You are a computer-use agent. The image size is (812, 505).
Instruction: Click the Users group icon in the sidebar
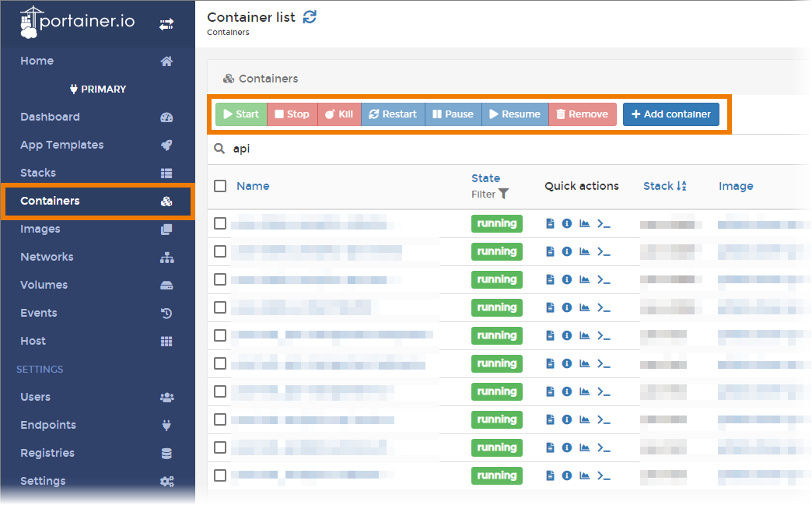click(x=166, y=398)
